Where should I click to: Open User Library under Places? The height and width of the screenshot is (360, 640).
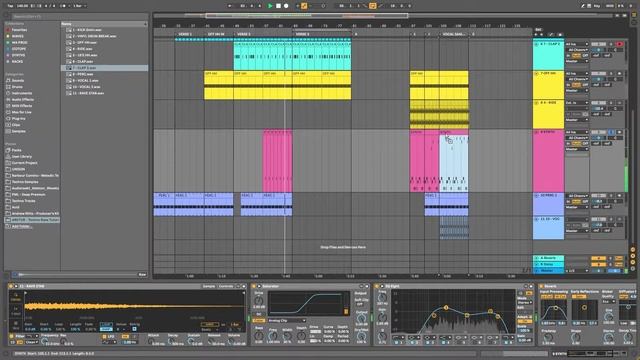pyautogui.click(x=22, y=156)
